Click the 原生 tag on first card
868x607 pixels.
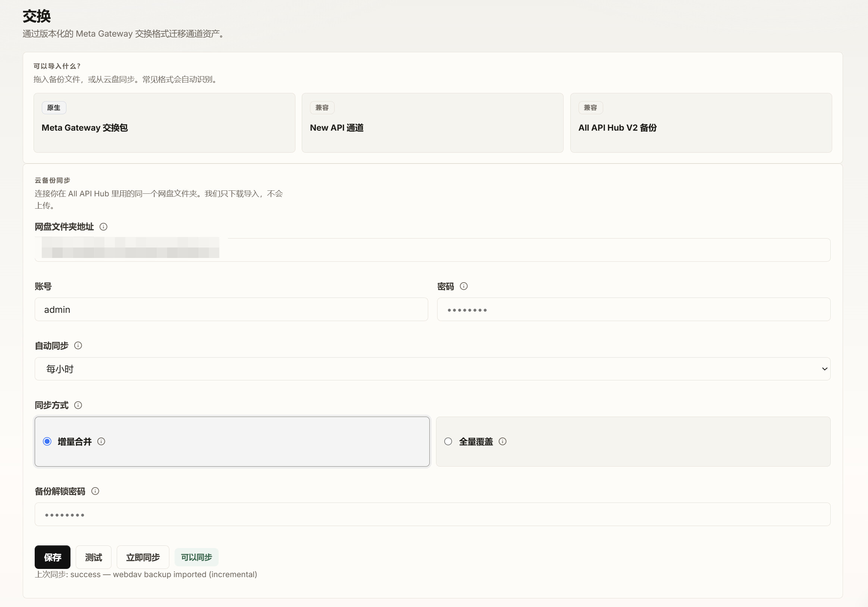(54, 108)
